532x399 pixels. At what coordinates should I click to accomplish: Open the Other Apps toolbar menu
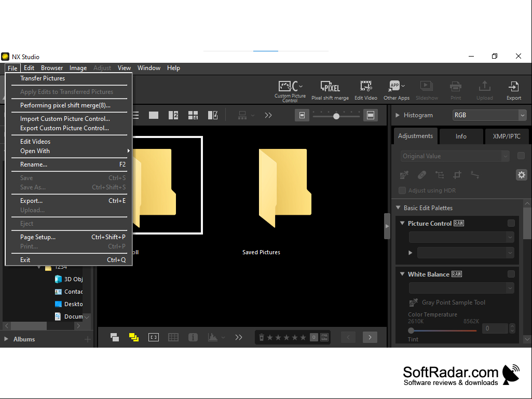397,91
